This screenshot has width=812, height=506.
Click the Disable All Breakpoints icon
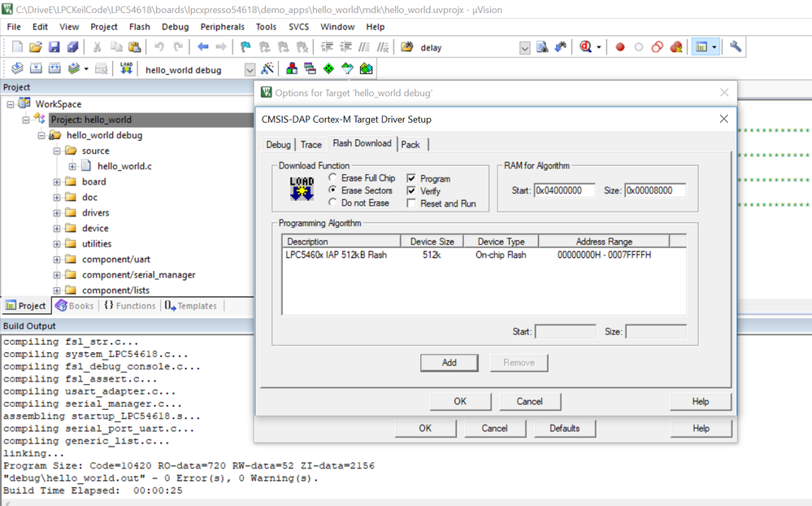(x=658, y=47)
